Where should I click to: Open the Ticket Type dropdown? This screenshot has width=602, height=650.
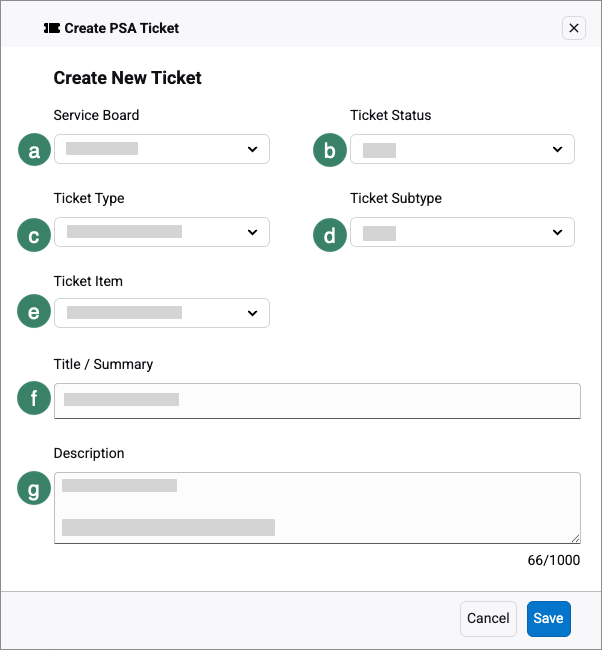(161, 232)
